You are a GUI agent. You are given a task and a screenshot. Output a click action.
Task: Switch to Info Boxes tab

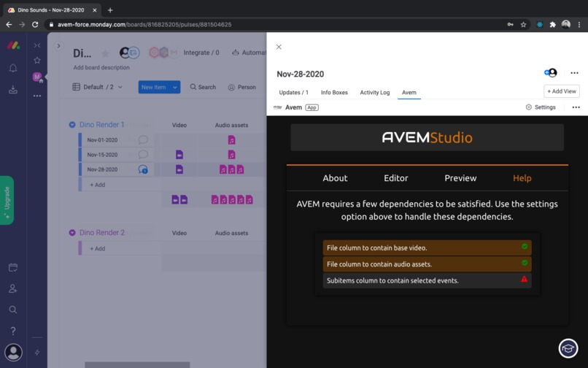334,93
